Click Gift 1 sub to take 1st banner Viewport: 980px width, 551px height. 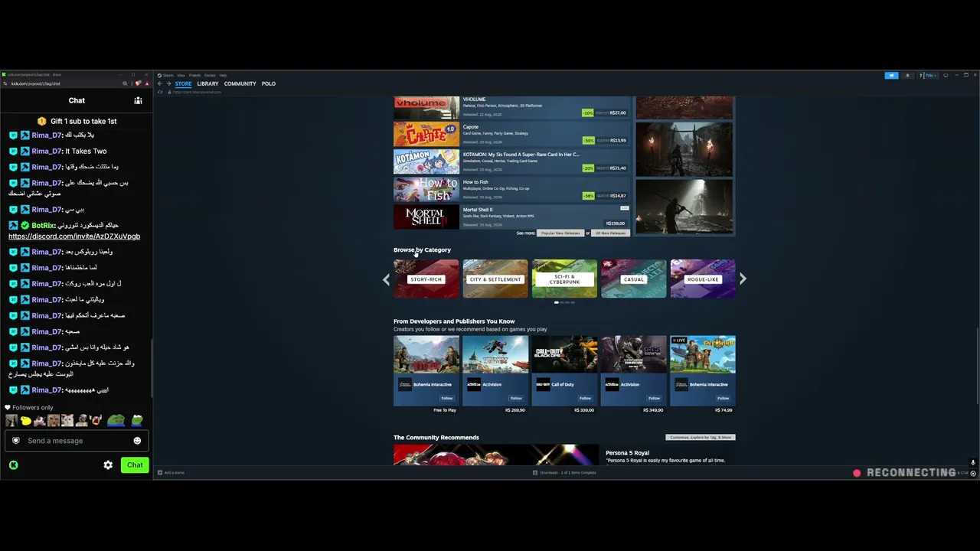click(x=77, y=121)
